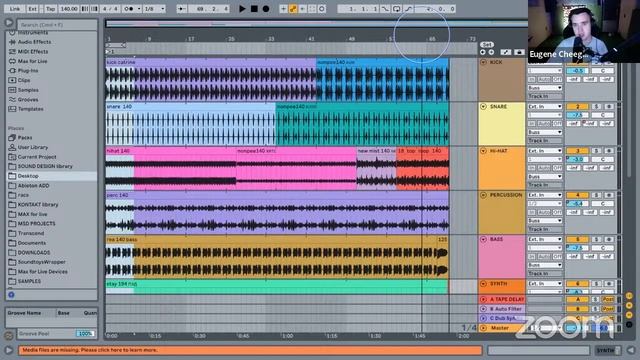Toggle the browser show/hide arrow icon
The height and width of the screenshot is (360, 640).
pyautogui.click(x=9, y=23)
